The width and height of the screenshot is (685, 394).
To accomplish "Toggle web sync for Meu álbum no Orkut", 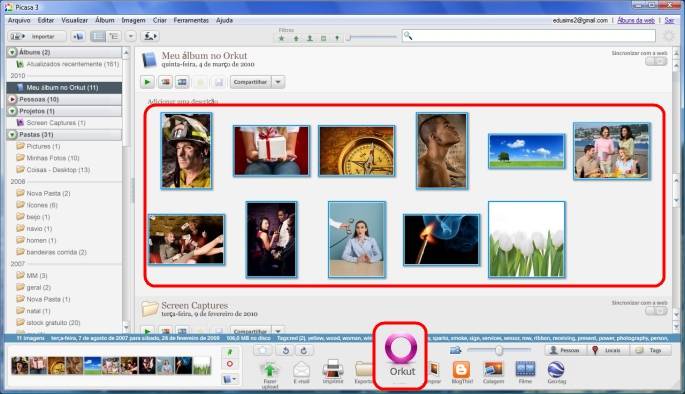I will point(656,62).
